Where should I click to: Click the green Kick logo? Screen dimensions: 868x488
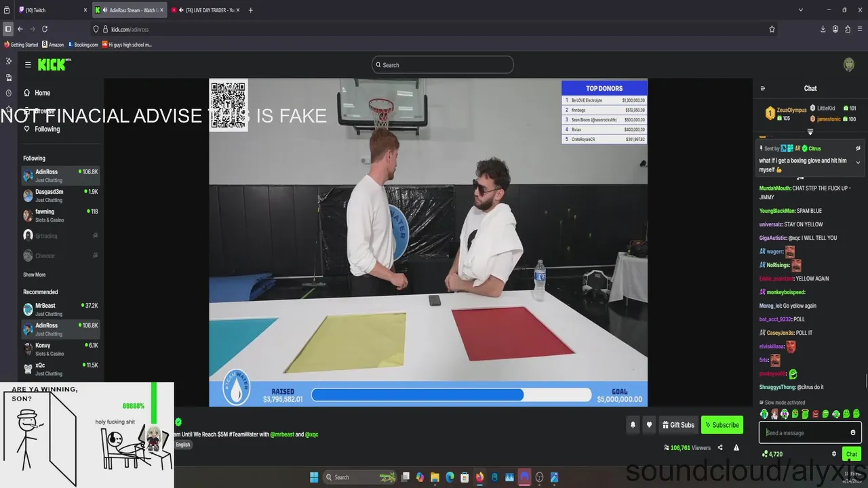(53, 64)
